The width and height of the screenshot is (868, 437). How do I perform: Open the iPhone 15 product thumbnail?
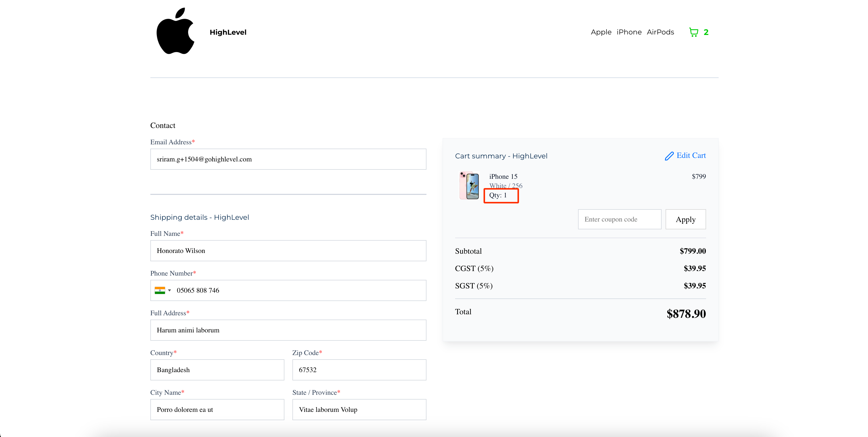pos(469,186)
